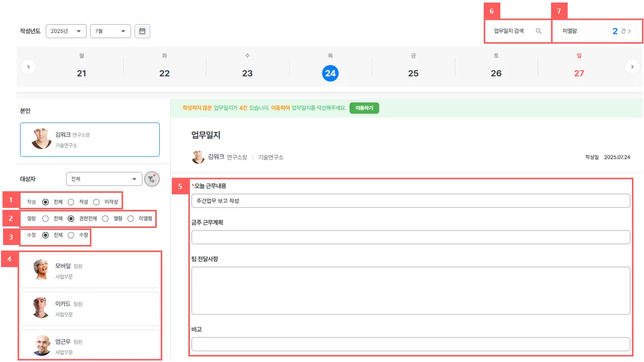Select 열람 radio option in 열람 row
The image size is (644, 362).
pyautogui.click(x=105, y=218)
